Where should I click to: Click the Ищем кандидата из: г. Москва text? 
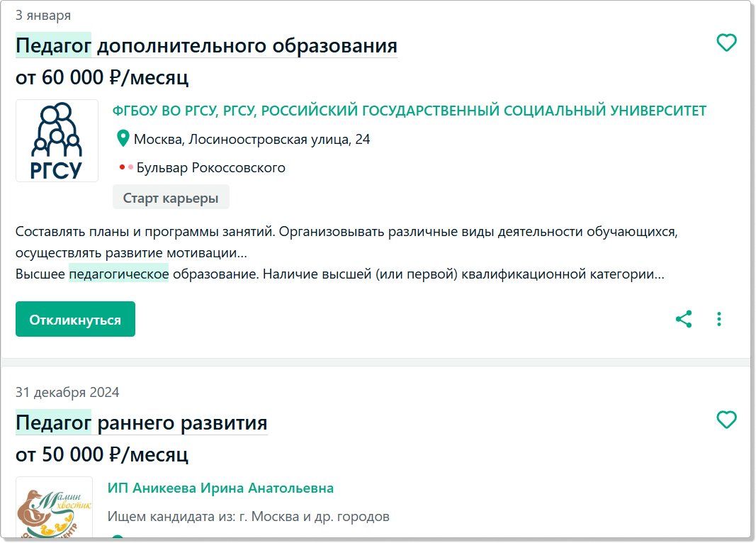click(x=248, y=517)
